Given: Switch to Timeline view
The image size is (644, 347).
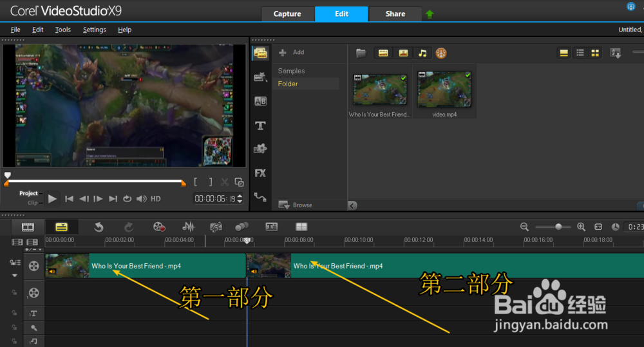Looking at the screenshot, I should click(61, 227).
